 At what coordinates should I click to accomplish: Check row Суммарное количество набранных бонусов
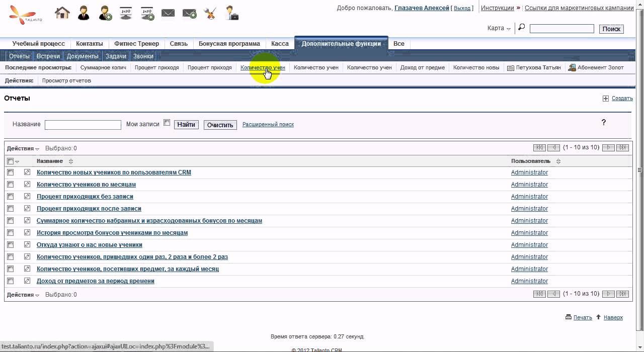coord(10,221)
